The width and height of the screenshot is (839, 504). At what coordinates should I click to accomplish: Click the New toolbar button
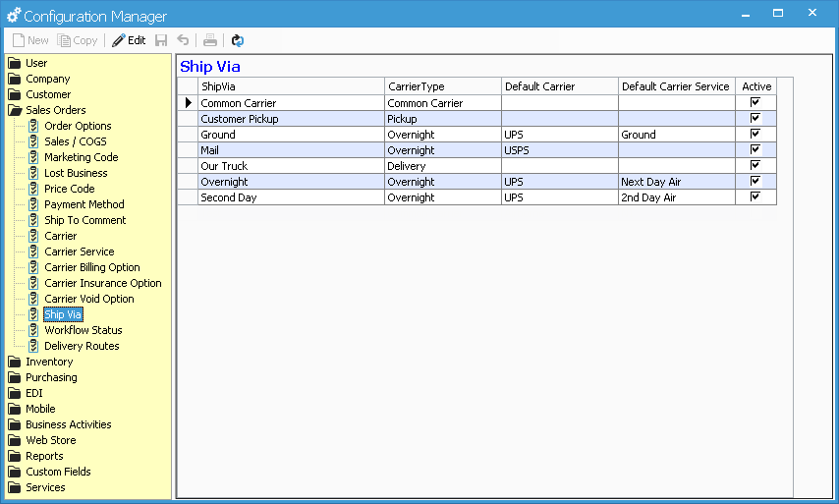(30, 40)
